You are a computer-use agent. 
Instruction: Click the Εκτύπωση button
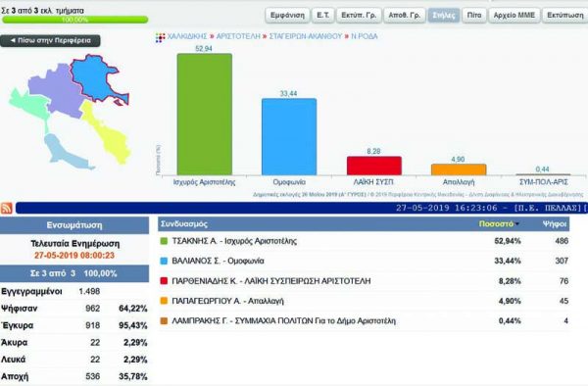(x=565, y=16)
